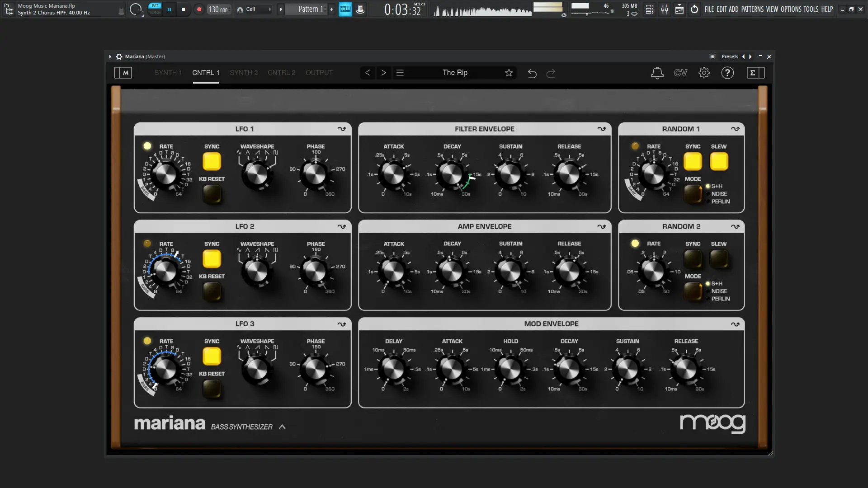Open the PATTERNS menu

pyautogui.click(x=752, y=9)
